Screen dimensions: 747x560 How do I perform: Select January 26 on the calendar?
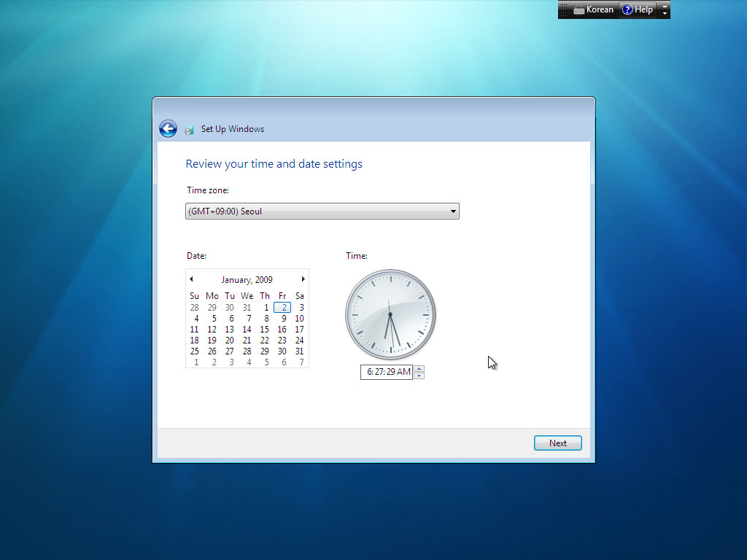click(x=212, y=351)
